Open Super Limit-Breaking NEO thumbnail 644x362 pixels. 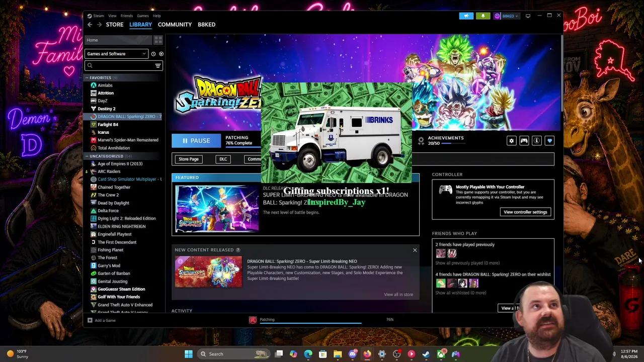point(208,272)
